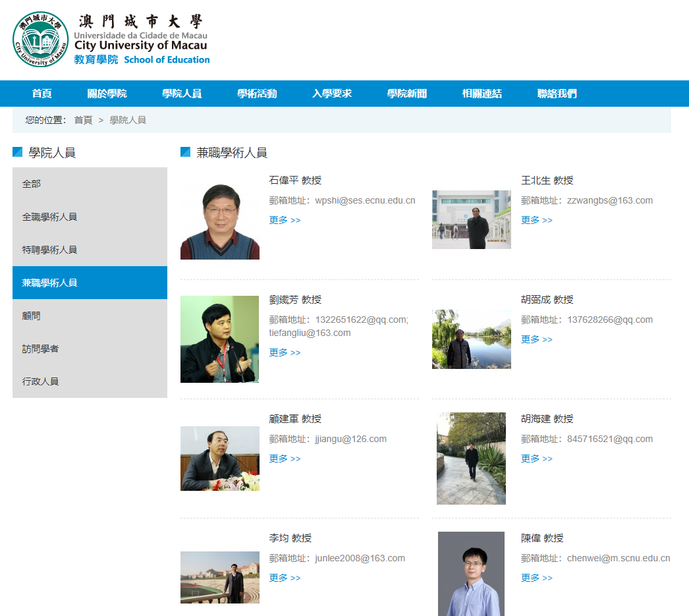This screenshot has height=616, width=689.
Task: Open the 相關連結 nav menu item
Action: (x=482, y=94)
